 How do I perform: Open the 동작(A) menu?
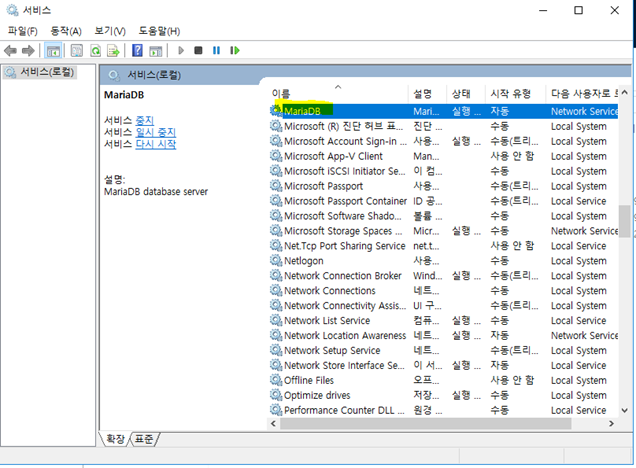66,31
